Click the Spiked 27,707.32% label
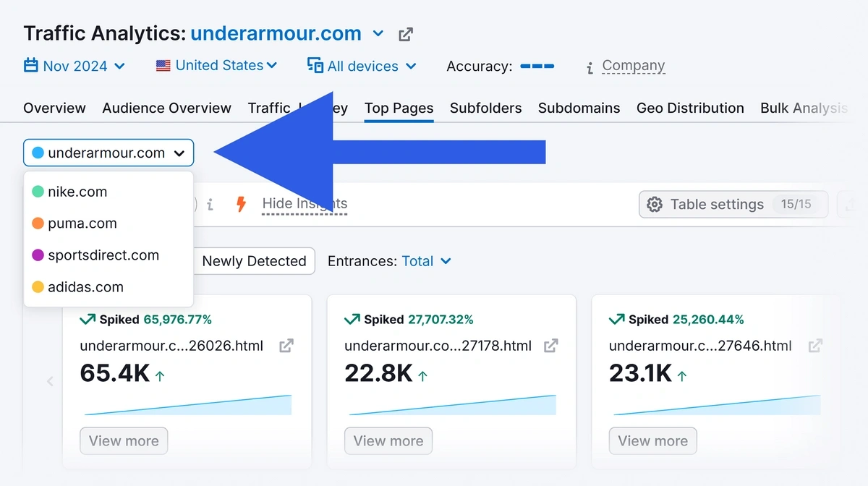The height and width of the screenshot is (486, 868). tap(410, 319)
